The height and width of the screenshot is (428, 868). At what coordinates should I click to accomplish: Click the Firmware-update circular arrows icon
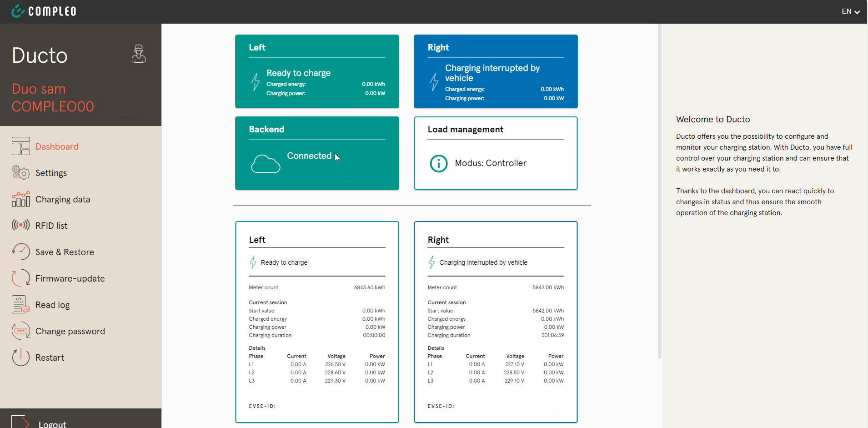coord(21,278)
